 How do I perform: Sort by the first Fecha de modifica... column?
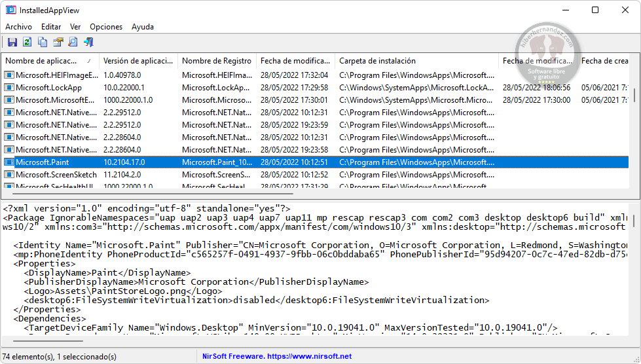pos(295,60)
